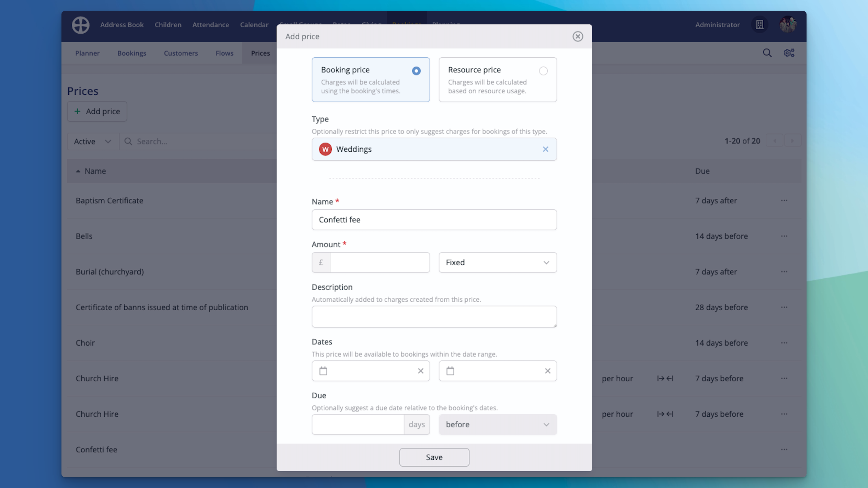
Task: Go to next page of prices
Action: click(792, 141)
